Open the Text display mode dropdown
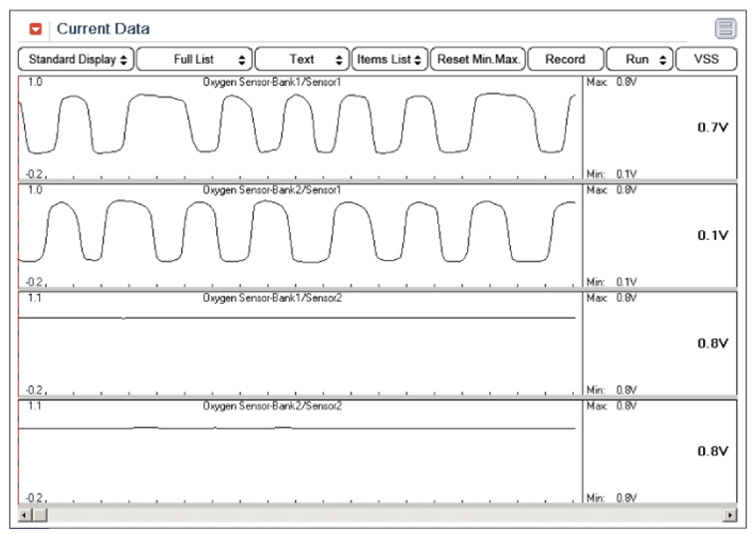Screen dimensions: 756x538 tap(302, 60)
